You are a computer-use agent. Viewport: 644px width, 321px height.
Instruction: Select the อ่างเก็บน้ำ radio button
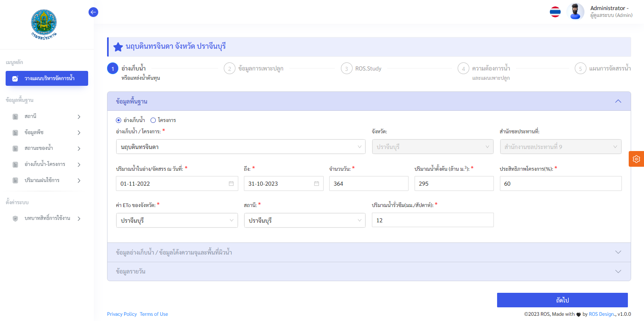click(119, 120)
